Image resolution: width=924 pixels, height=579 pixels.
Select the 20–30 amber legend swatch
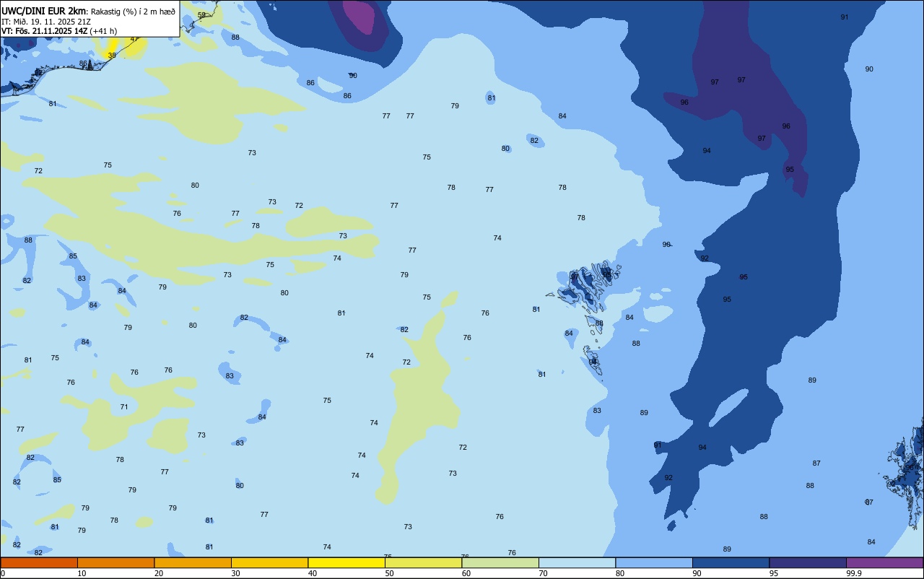[x=193, y=562]
